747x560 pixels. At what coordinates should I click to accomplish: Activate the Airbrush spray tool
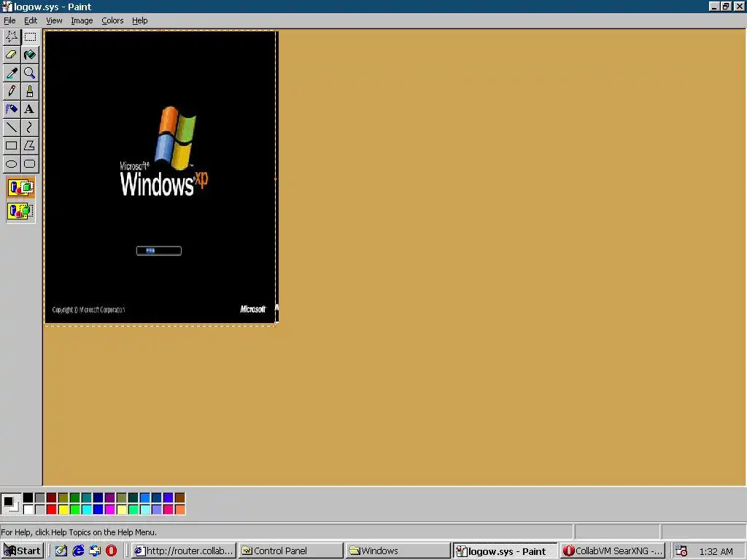12,109
